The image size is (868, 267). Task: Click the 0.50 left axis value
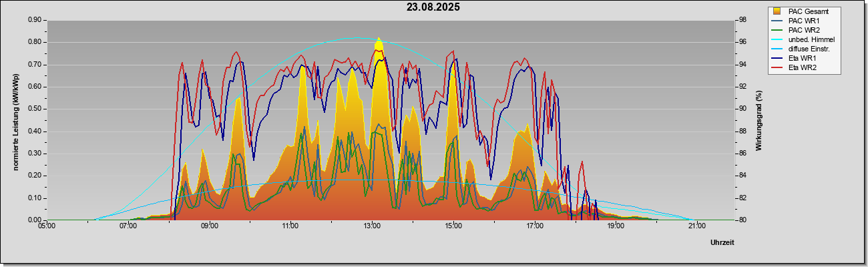point(35,109)
